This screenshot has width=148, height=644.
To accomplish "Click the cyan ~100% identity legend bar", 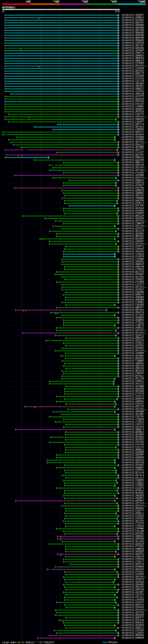I will coord(131,4).
